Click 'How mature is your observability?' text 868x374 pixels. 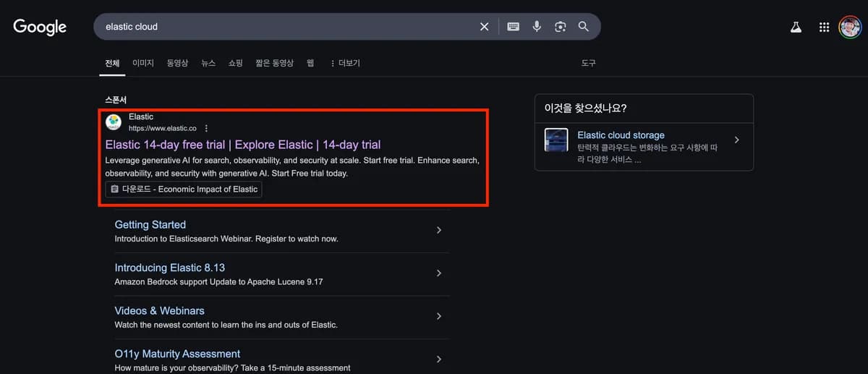click(x=232, y=367)
